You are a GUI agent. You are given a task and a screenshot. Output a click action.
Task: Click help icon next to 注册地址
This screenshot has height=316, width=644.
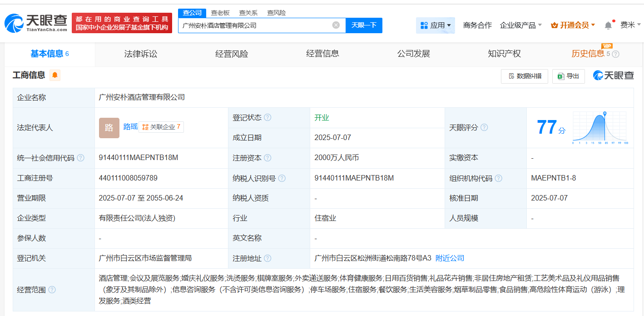[268, 258]
